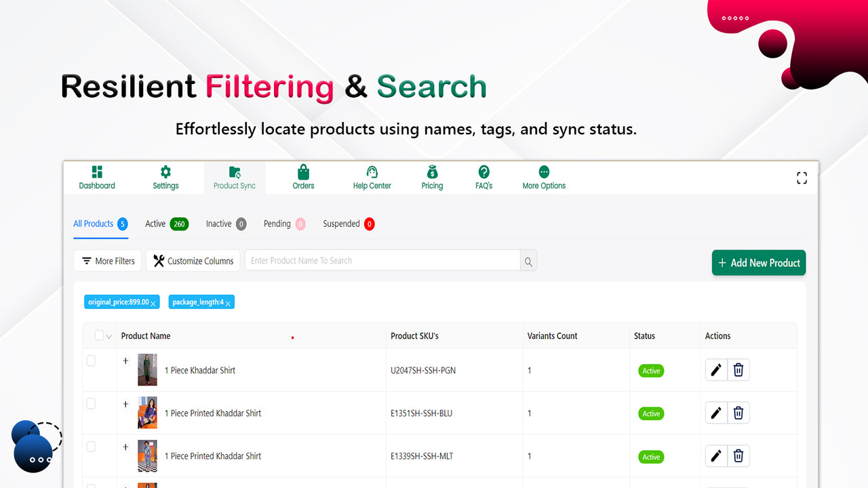Viewport: 868px width, 488px height.
Task: Open the Dashboard icon in navigation
Action: [x=96, y=171]
